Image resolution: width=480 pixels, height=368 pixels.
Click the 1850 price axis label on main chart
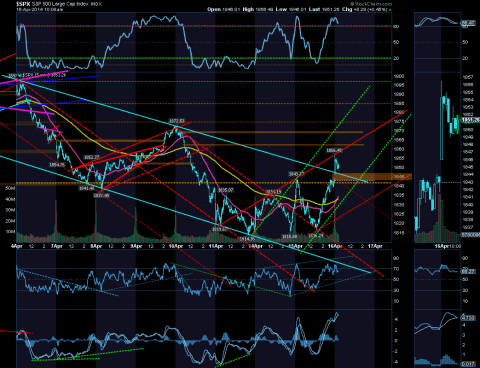pyautogui.click(x=399, y=168)
